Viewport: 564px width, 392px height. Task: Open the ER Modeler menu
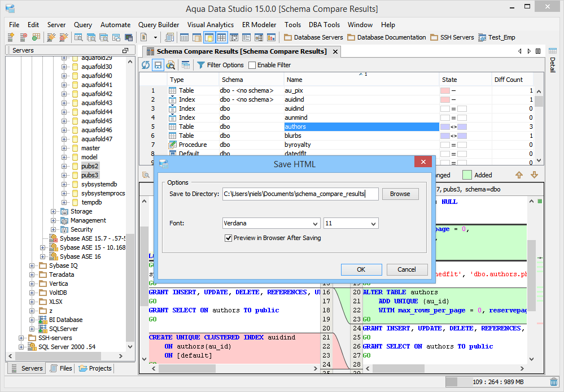point(259,25)
